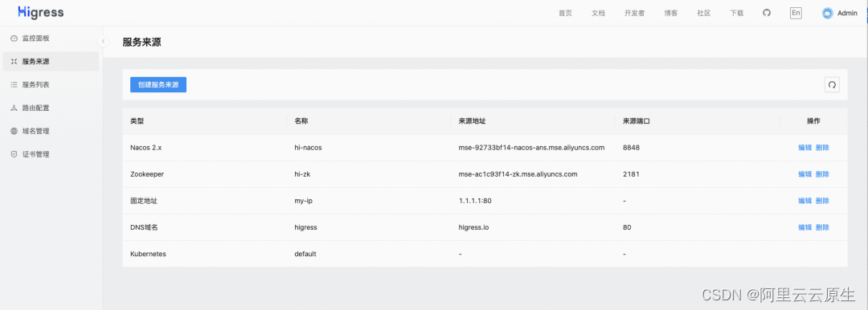
Task: Click the 服务列表 list icon
Action: point(14,84)
